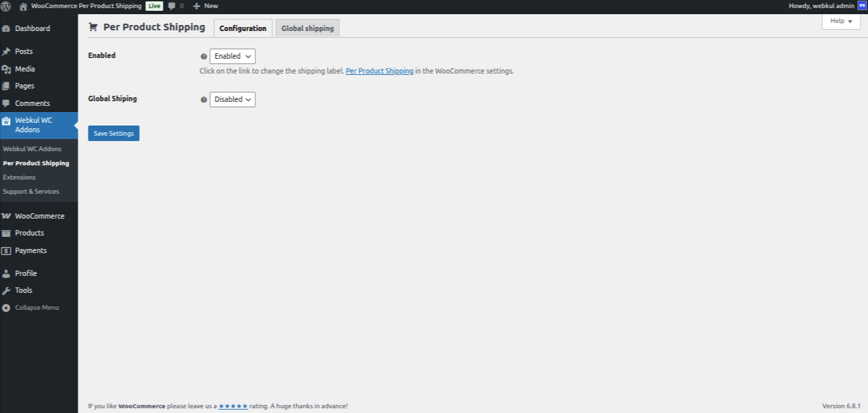Click the help tooltip beside Enabled
The width and height of the screenshot is (868, 413).
coord(203,57)
